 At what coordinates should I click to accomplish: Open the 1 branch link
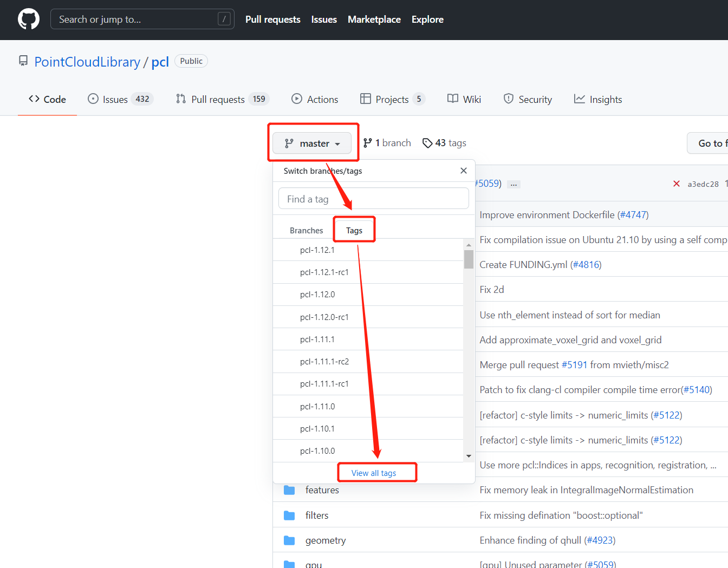[x=387, y=143]
